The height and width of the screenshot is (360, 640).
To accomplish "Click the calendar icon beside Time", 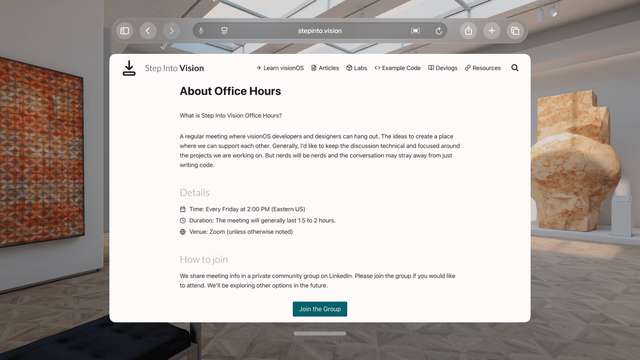I will [182, 209].
